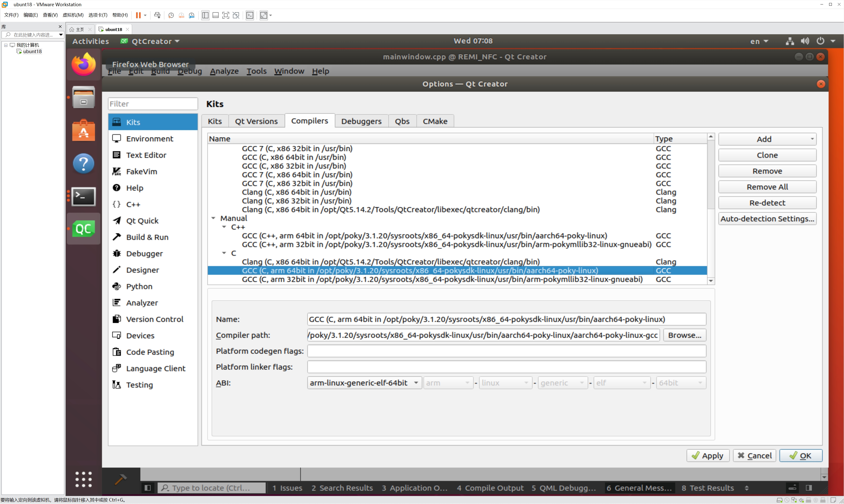Confirm options with OK button
Image resolution: width=844 pixels, height=504 pixels.
pos(801,456)
